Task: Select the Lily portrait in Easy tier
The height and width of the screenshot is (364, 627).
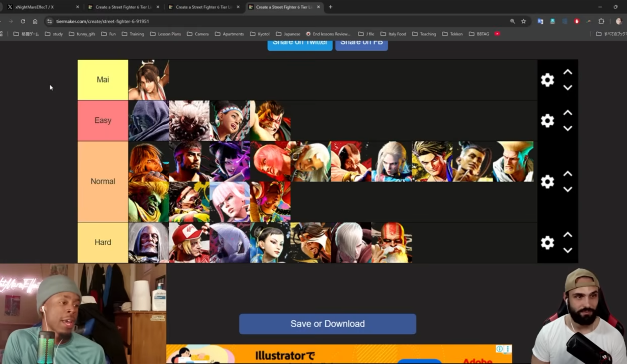Action: coord(230,121)
